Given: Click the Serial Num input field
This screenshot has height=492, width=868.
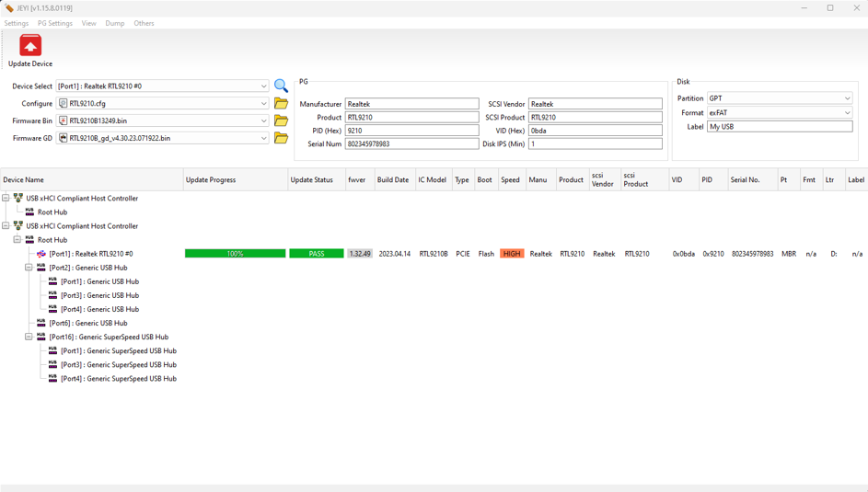Looking at the screenshot, I should point(411,144).
